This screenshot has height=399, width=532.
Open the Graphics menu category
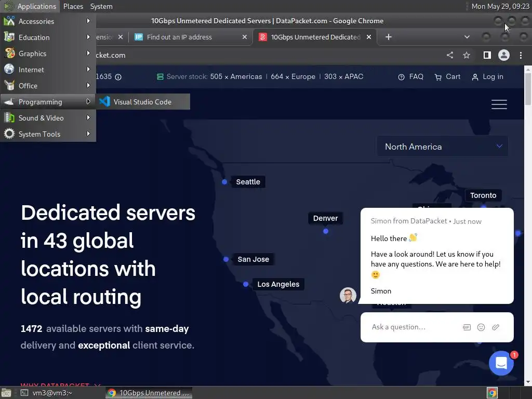pyautogui.click(x=48, y=54)
